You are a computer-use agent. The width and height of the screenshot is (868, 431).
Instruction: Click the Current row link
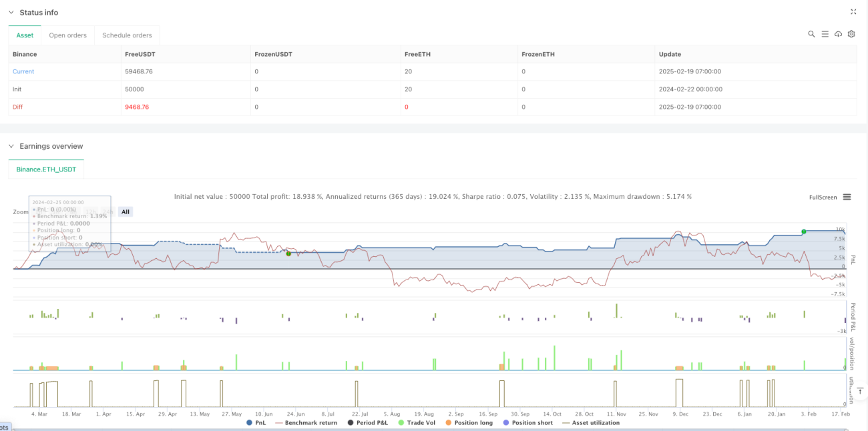click(x=23, y=71)
